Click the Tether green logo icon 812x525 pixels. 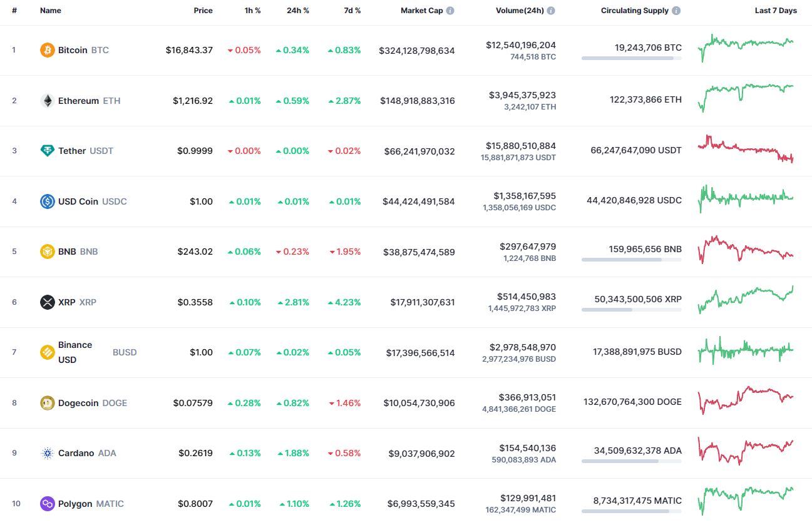pyautogui.click(x=48, y=151)
